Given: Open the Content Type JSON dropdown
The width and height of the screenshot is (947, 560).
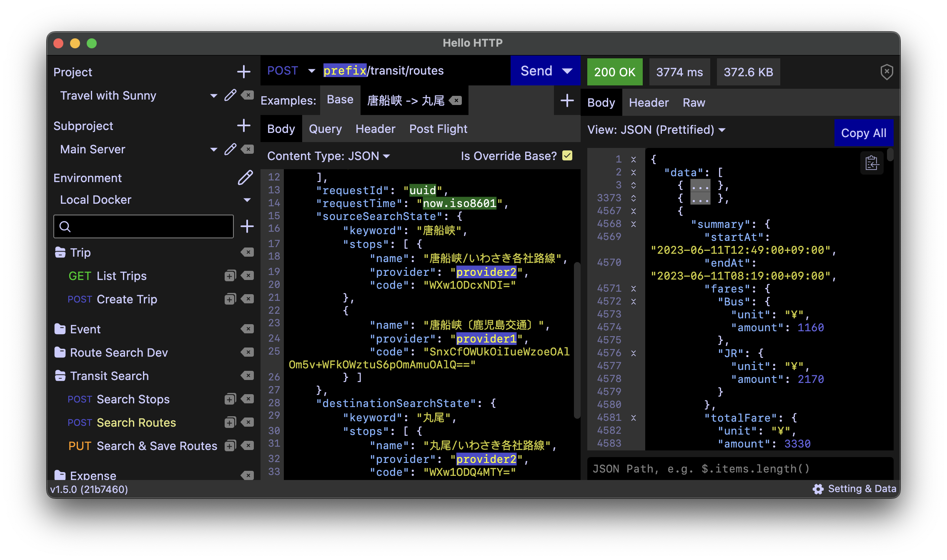Looking at the screenshot, I should [386, 156].
